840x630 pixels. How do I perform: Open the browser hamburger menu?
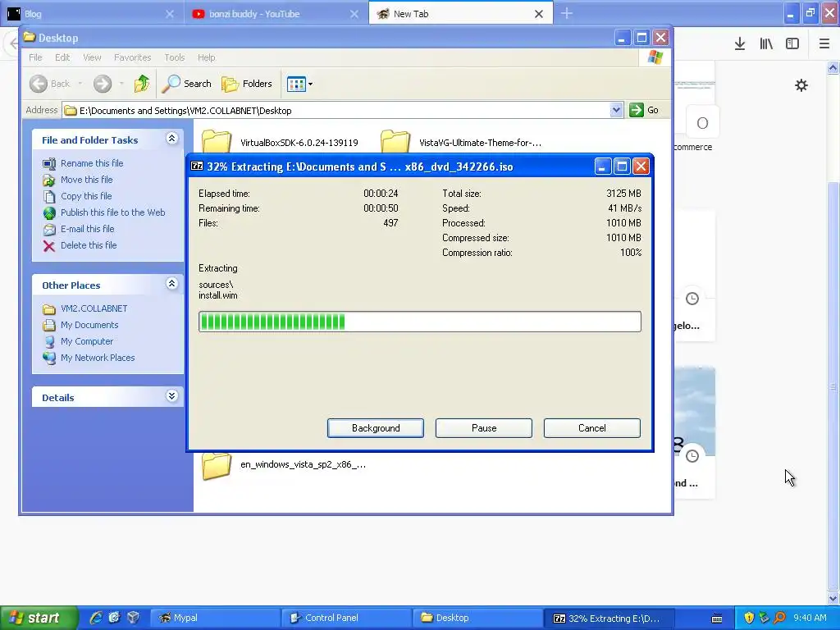click(824, 43)
